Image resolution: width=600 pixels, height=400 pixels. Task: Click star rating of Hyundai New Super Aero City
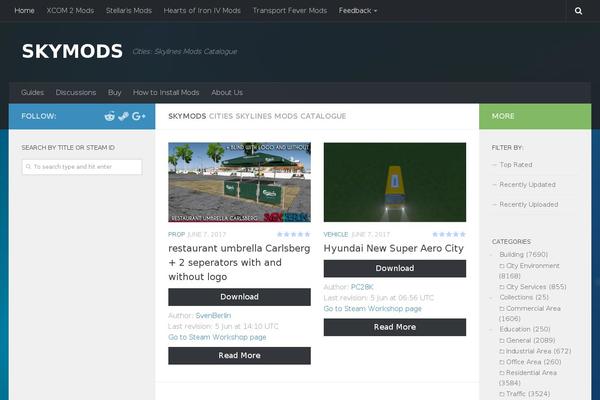click(449, 234)
